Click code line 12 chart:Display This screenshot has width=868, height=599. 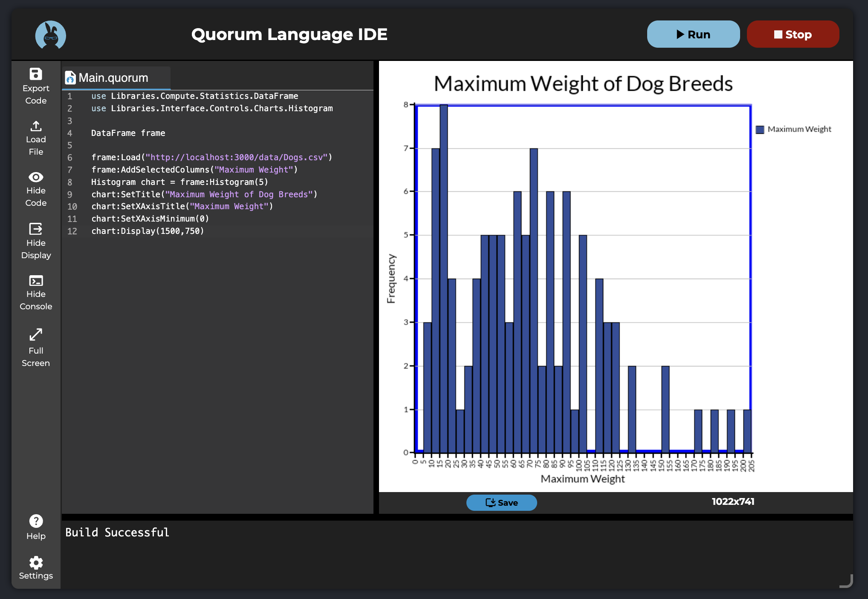[148, 231]
